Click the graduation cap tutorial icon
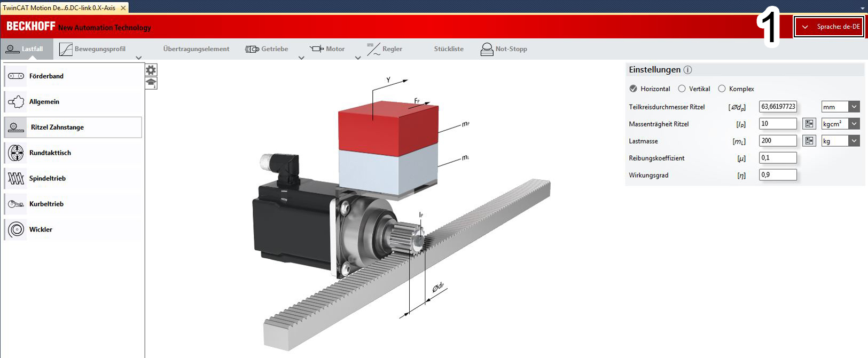Image resolution: width=868 pixels, height=358 pixels. 151,83
